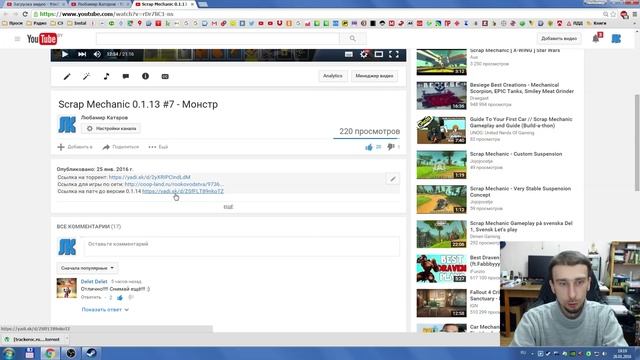Click the magnifier search button
Image resolution: width=640 pixels, height=360 pixels.
pos(353,38)
